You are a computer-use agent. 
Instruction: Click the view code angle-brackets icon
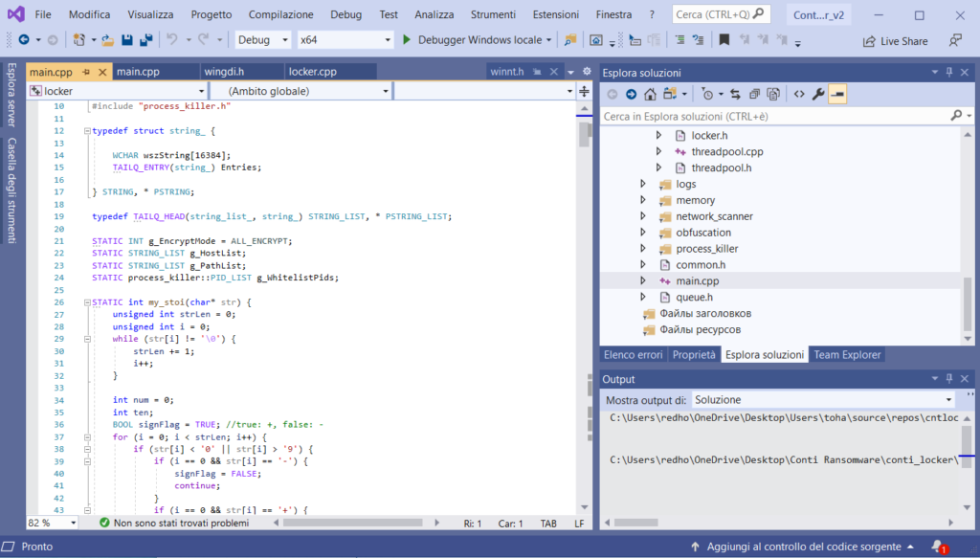798,94
